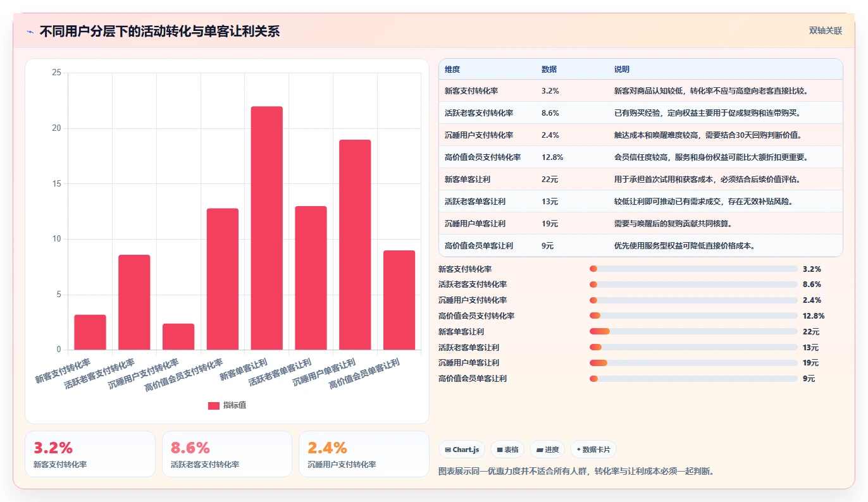Click the 19元 value in the table

coord(550,224)
